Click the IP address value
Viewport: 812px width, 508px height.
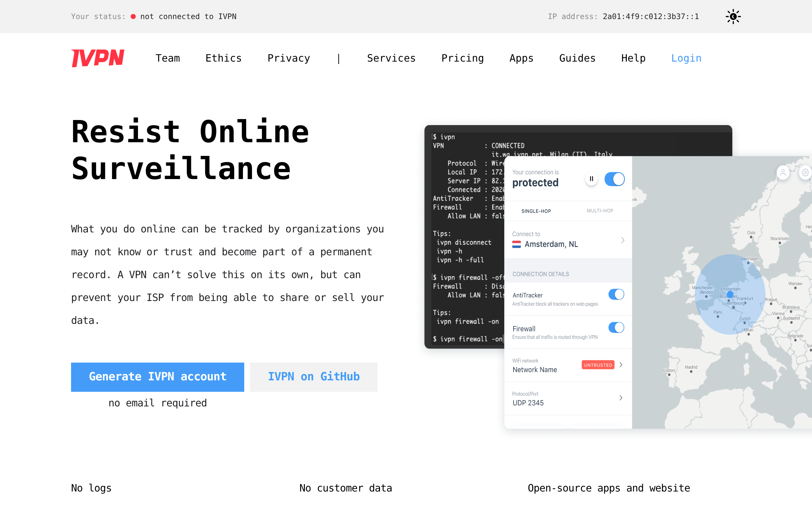[x=651, y=17]
